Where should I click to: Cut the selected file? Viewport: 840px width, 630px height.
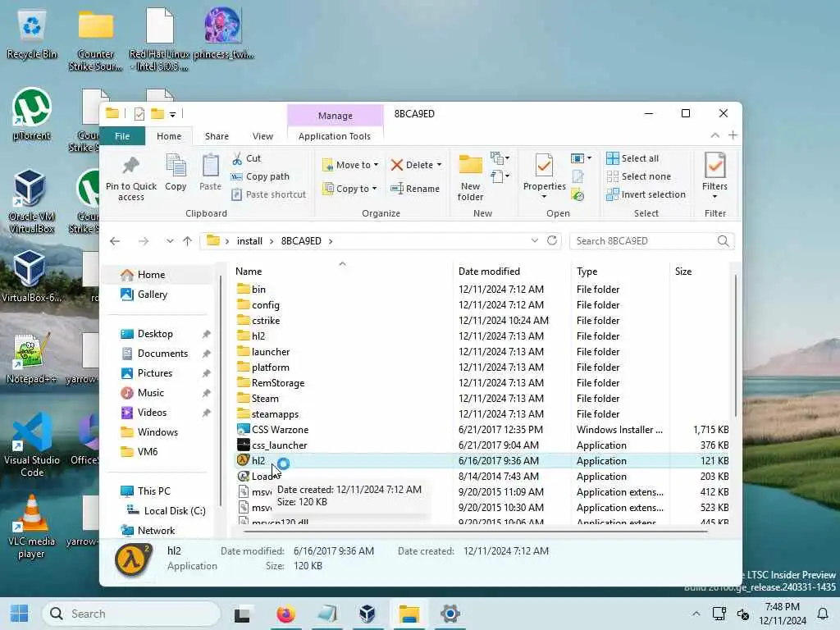pyautogui.click(x=246, y=158)
